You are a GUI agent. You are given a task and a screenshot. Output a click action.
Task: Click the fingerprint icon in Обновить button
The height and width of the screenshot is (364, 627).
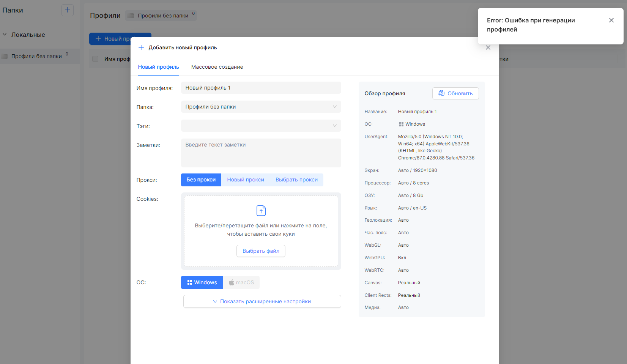(441, 93)
